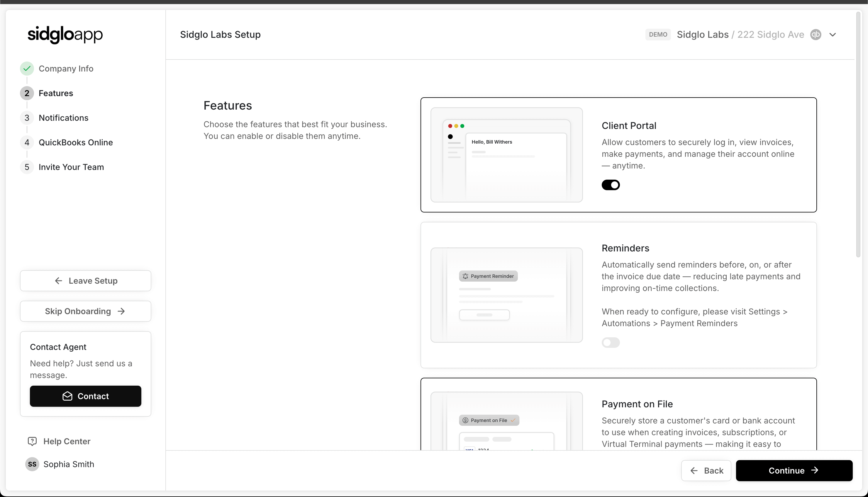
Task: Click the Sidglo Labs company logo icon
Action: (816, 35)
